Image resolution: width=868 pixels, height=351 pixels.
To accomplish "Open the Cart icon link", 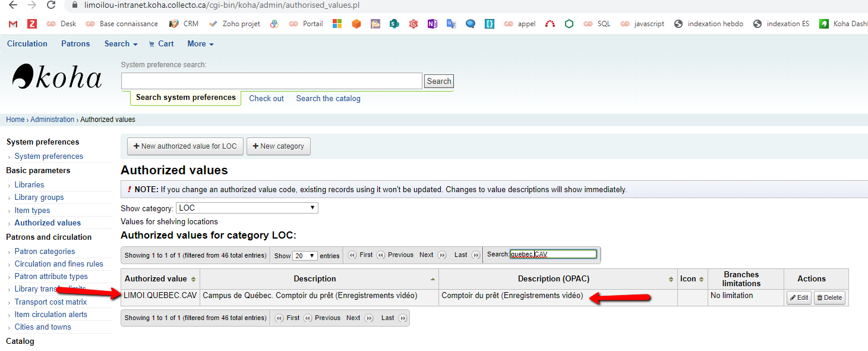I will pyautogui.click(x=161, y=43).
